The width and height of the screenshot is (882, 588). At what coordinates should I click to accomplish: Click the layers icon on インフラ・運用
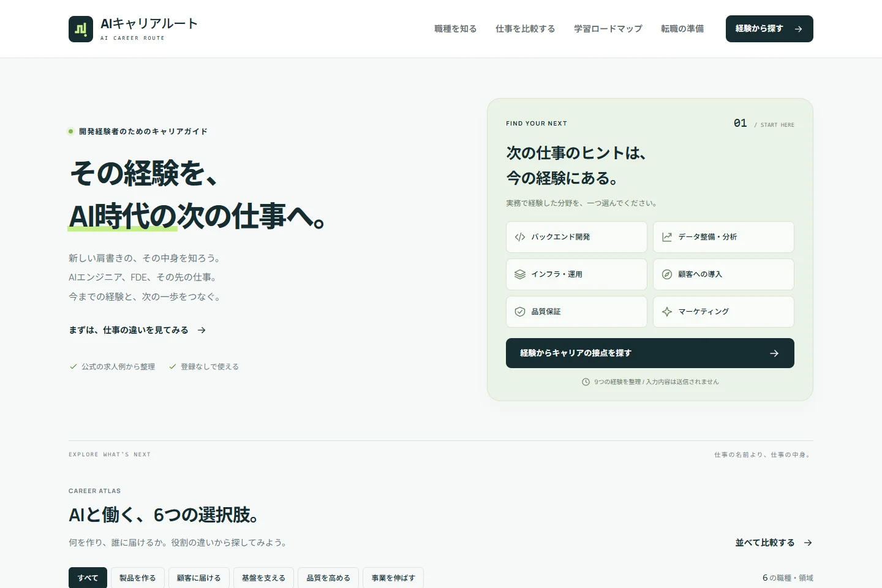pyautogui.click(x=520, y=274)
